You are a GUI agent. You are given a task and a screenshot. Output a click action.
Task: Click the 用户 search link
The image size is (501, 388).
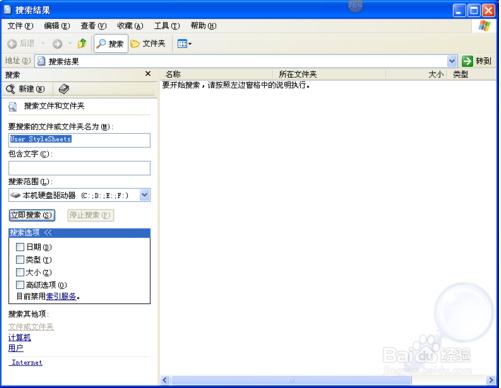tap(16, 348)
